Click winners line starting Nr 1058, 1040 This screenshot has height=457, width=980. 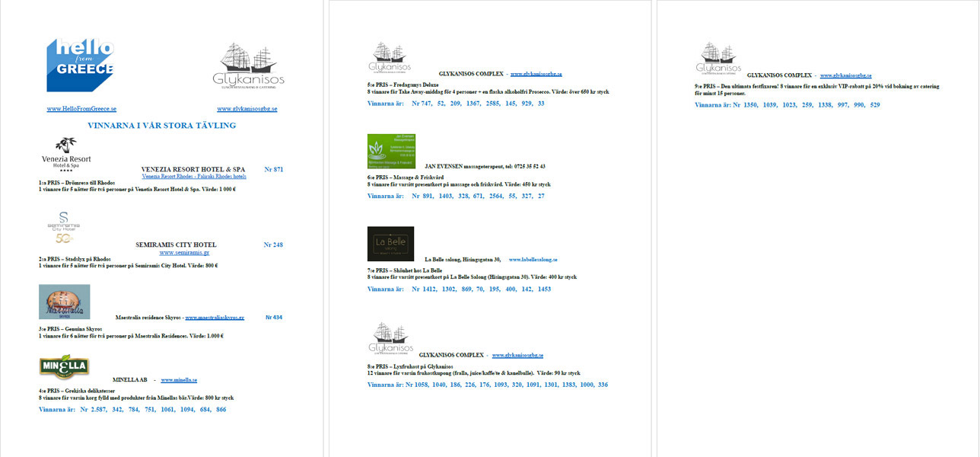pyautogui.click(x=488, y=385)
